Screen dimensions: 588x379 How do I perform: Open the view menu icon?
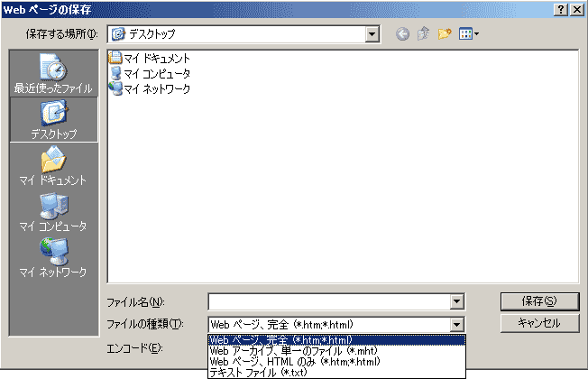pyautogui.click(x=469, y=34)
